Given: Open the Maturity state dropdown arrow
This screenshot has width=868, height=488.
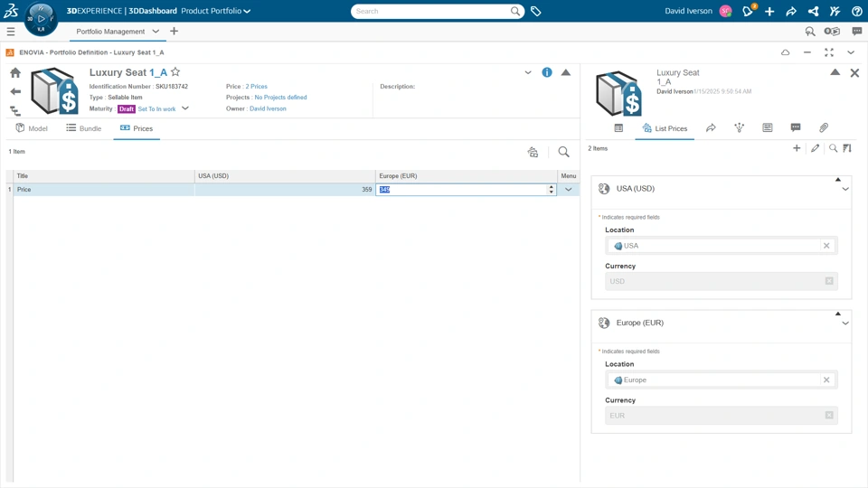Looking at the screenshot, I should pos(185,108).
